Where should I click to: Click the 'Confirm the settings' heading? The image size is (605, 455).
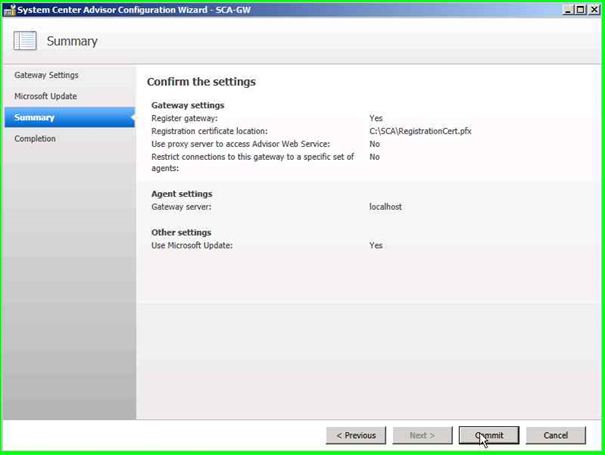[x=201, y=82]
